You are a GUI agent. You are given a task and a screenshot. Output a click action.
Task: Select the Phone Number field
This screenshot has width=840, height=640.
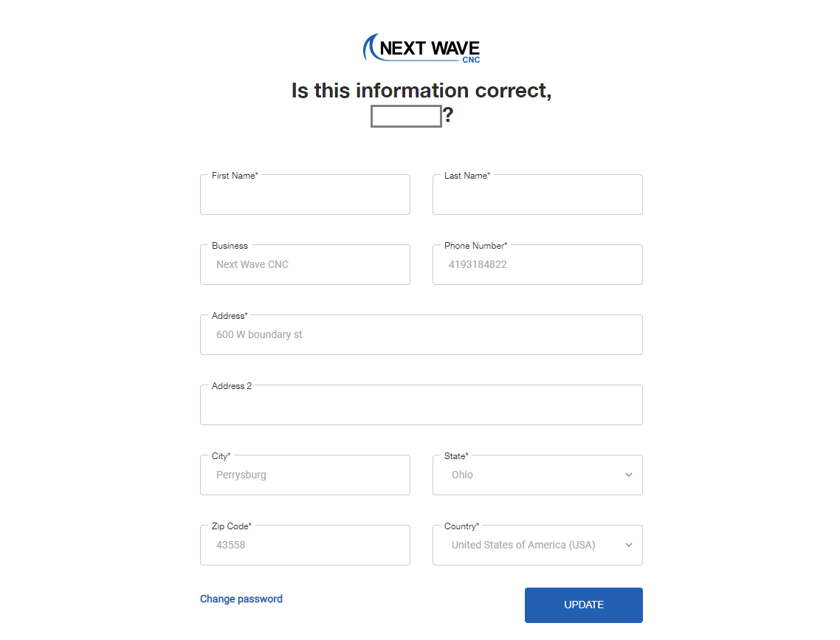537,265
